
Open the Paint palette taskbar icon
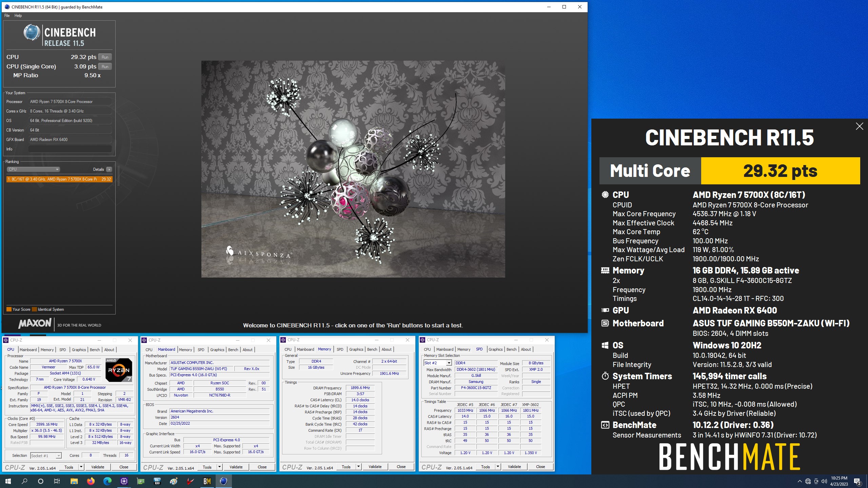[x=174, y=481]
